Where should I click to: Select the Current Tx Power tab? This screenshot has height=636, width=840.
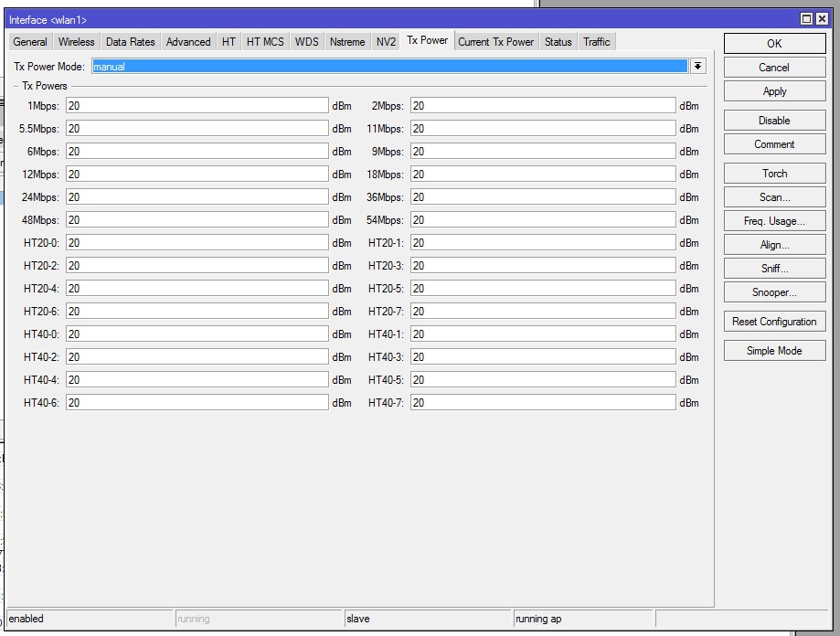click(495, 42)
